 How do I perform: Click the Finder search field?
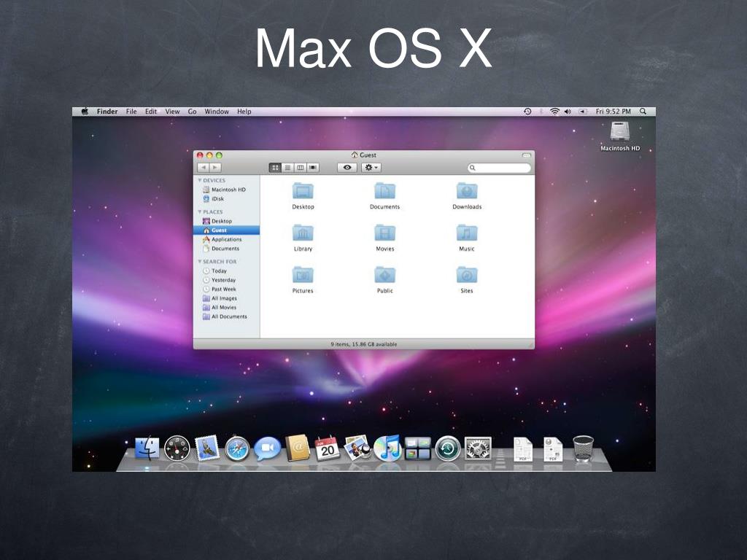pyautogui.click(x=499, y=168)
